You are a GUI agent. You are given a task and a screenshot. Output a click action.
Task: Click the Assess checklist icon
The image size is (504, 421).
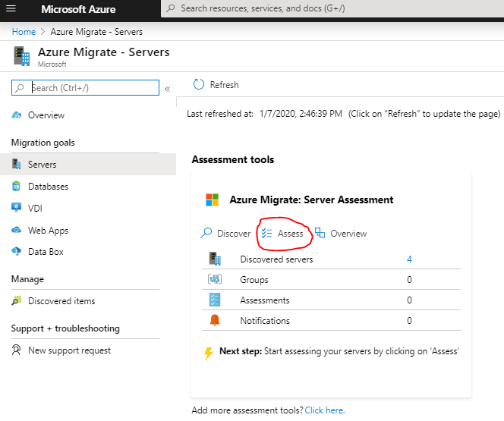266,233
